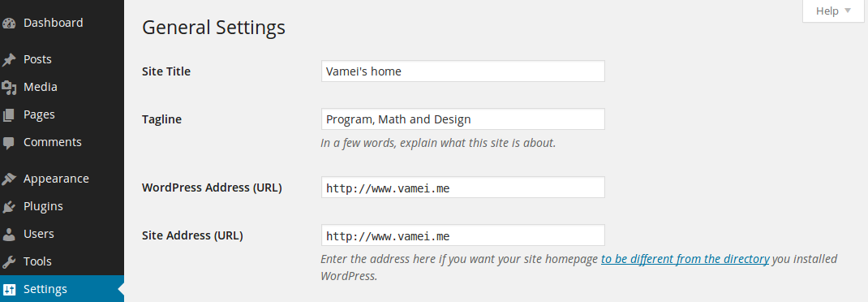The width and height of the screenshot is (868, 302).
Task: Click the Users person icon
Action: pyautogui.click(x=9, y=235)
